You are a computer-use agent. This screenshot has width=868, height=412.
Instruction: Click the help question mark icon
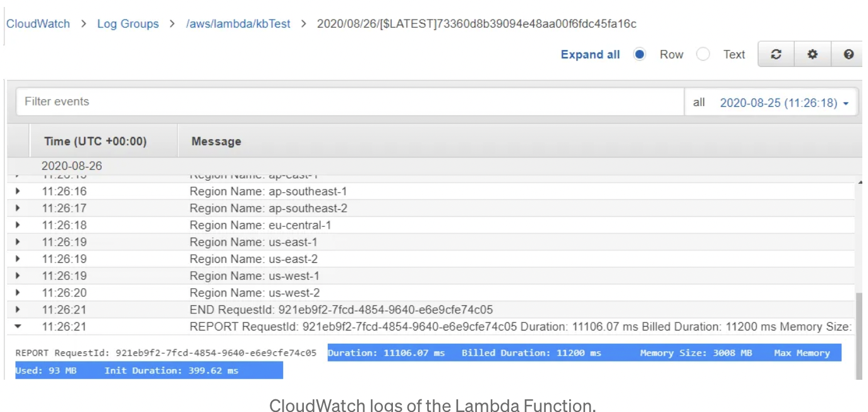point(848,54)
